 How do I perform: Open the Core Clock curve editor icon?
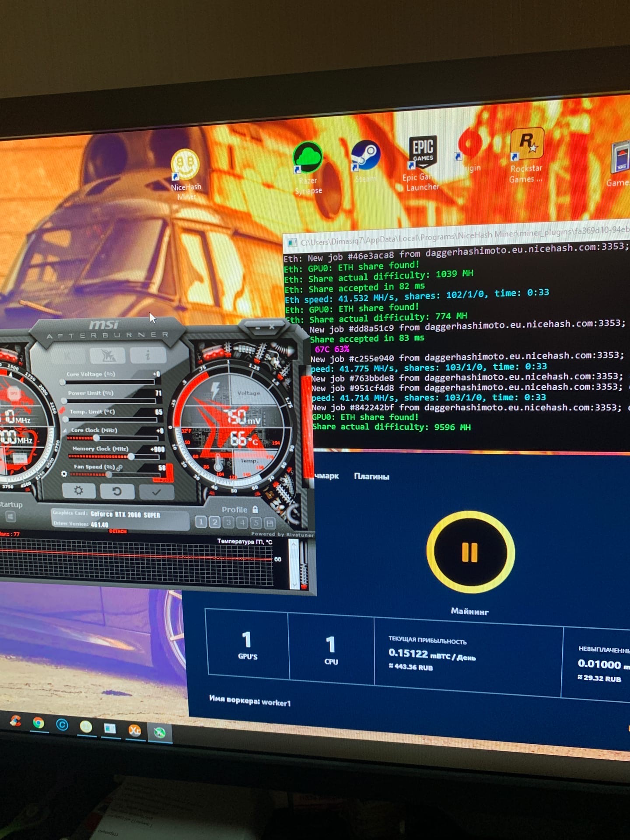(65, 430)
